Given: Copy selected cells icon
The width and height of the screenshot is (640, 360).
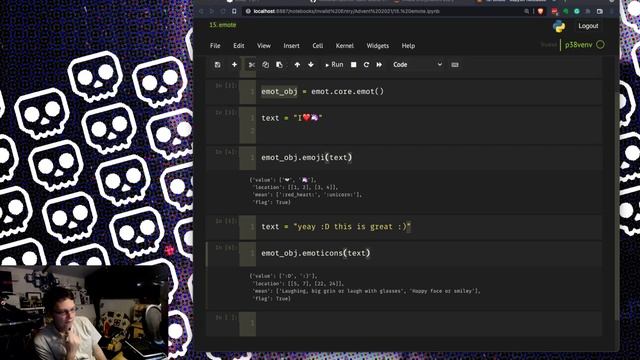Looking at the screenshot, I should (x=265, y=64).
